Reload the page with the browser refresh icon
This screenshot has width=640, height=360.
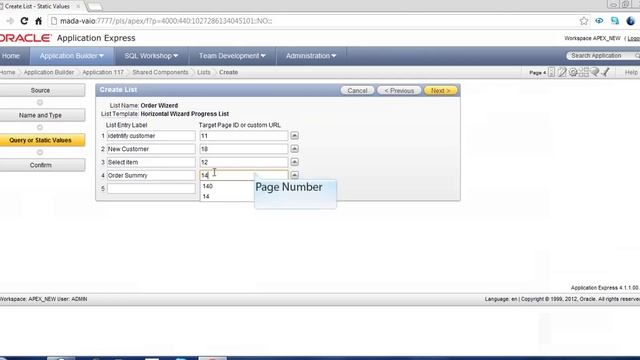[24, 21]
